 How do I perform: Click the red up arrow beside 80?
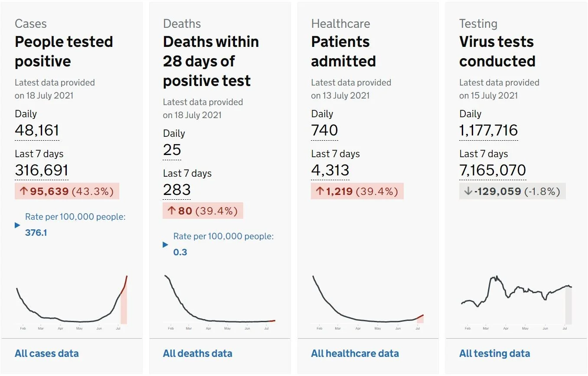click(171, 211)
